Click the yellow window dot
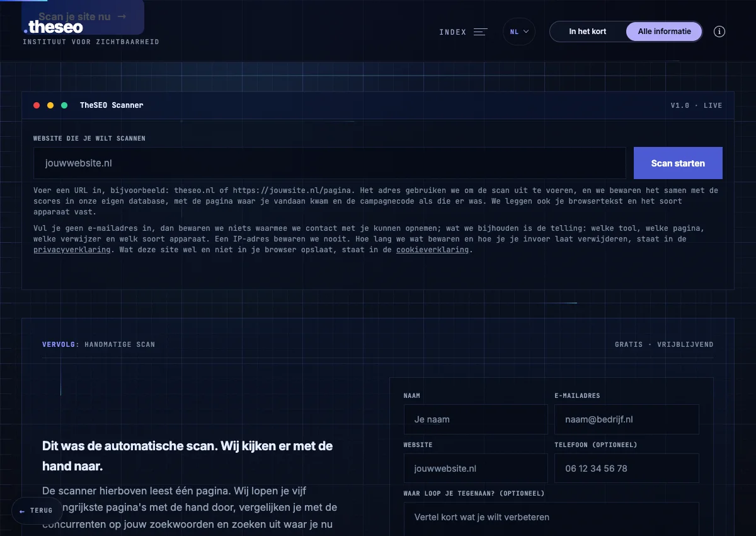Image resolution: width=756 pixels, height=536 pixels. pos(50,105)
